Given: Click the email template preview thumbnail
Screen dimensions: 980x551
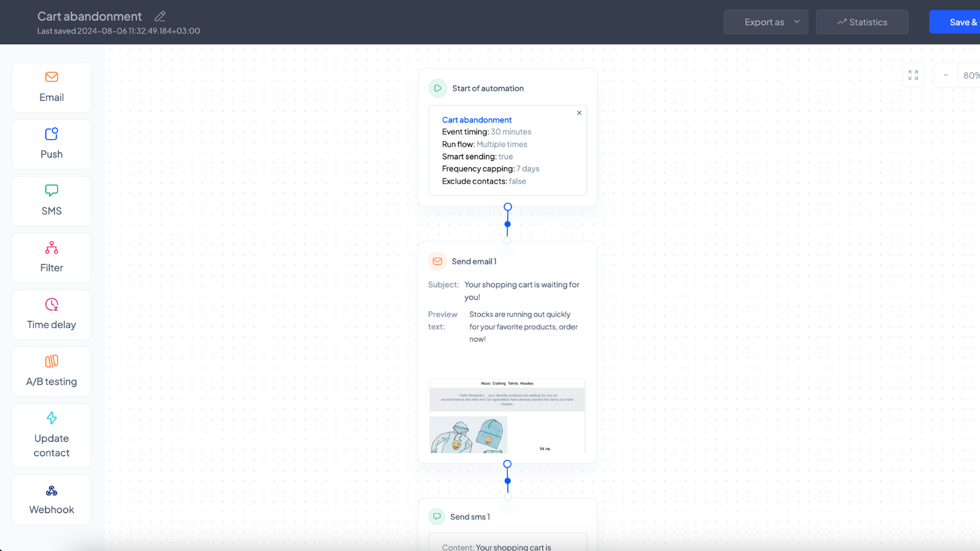Looking at the screenshot, I should 507,416.
